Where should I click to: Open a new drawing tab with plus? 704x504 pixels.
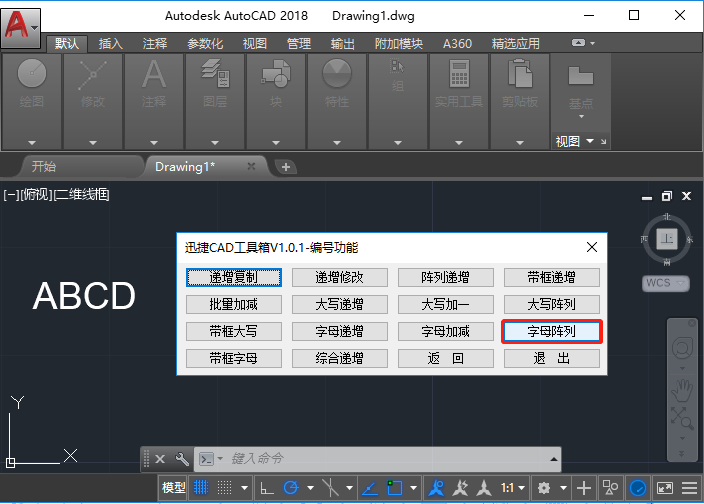pos(286,167)
